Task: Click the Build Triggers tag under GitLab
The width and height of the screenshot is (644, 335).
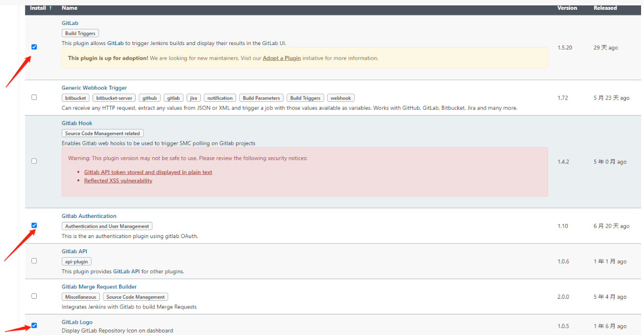Action: tap(80, 33)
